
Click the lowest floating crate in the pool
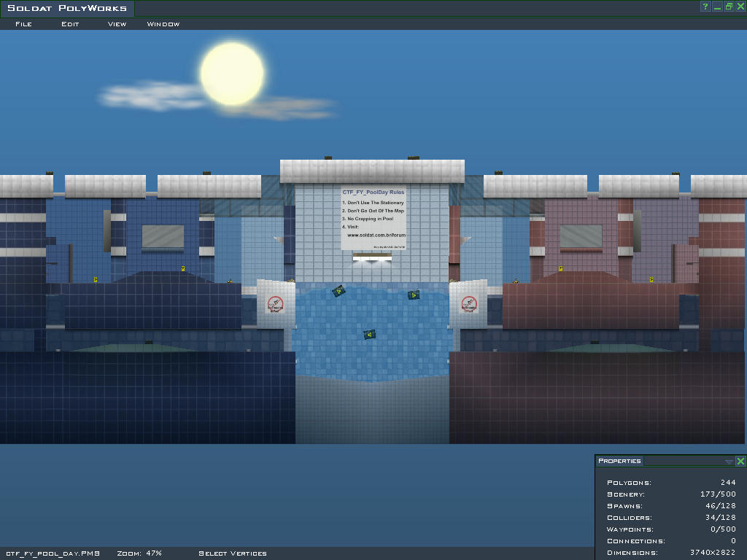[x=369, y=335]
